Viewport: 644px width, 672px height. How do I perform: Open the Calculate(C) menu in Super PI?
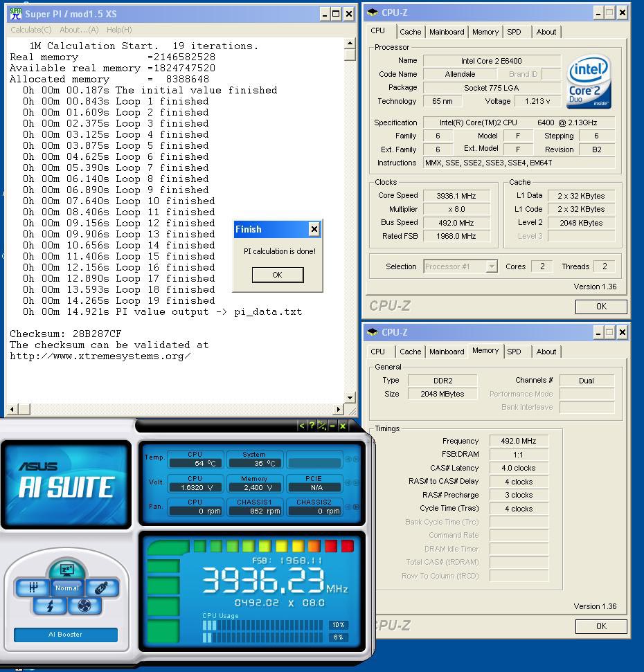[31, 30]
